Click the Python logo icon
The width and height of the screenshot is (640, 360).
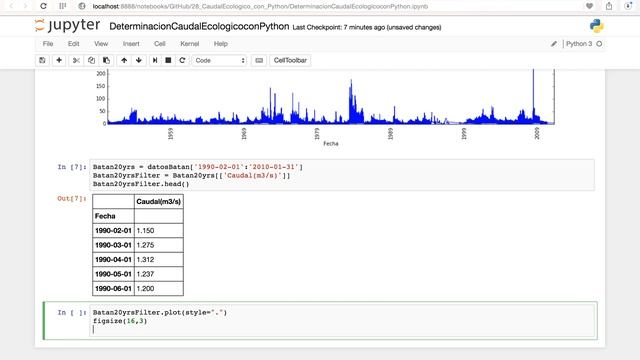[x=596, y=26]
